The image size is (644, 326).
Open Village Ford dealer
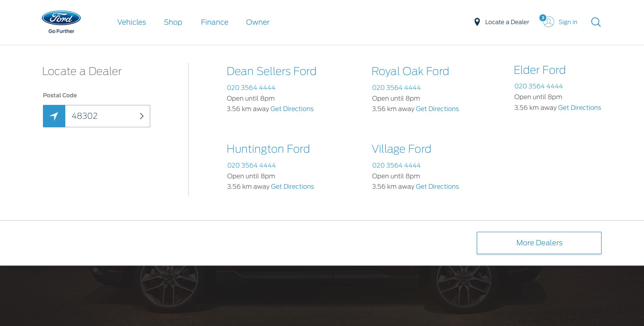tap(401, 149)
